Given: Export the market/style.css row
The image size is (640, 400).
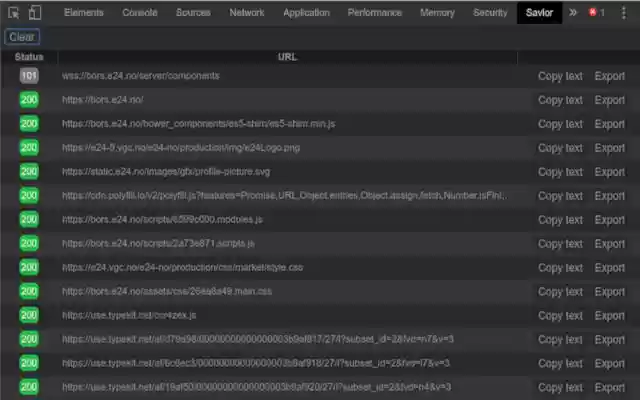Looking at the screenshot, I should 609,268.
